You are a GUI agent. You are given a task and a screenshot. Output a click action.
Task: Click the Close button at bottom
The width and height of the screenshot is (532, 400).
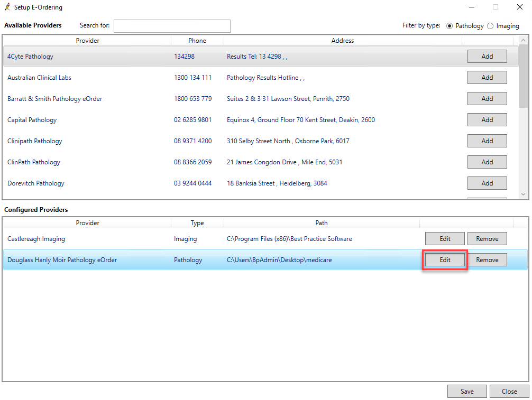pyautogui.click(x=509, y=391)
